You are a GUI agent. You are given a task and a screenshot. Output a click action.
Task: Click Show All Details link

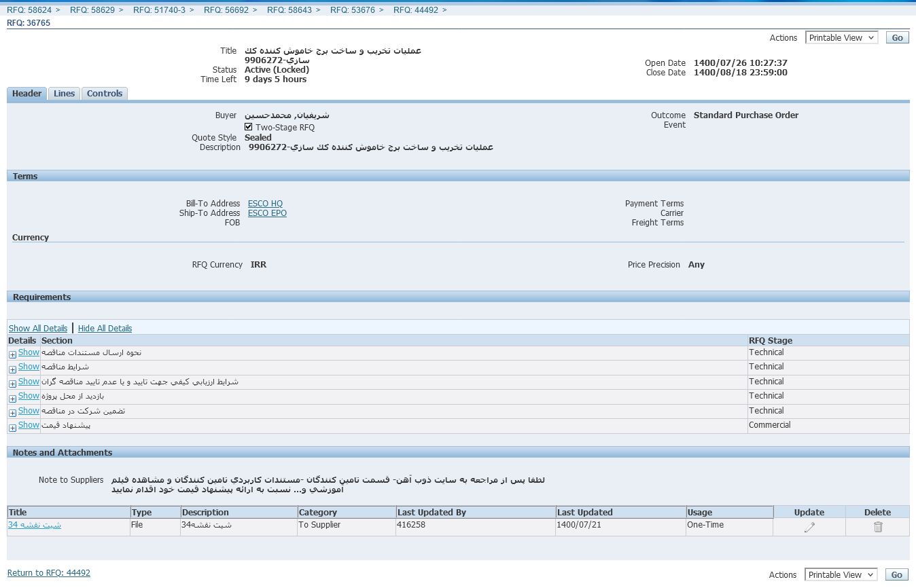point(38,329)
